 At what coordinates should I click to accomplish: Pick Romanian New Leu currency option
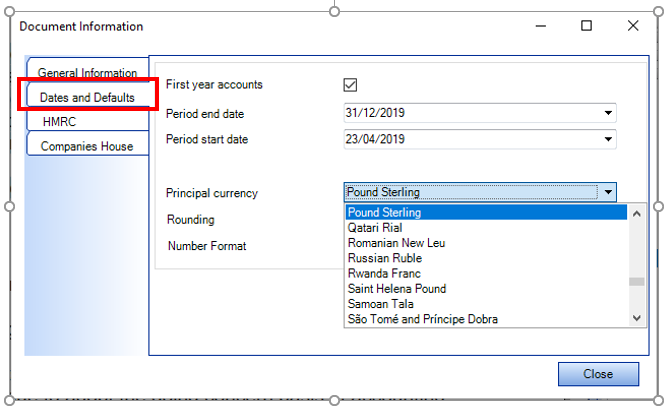coord(396,243)
